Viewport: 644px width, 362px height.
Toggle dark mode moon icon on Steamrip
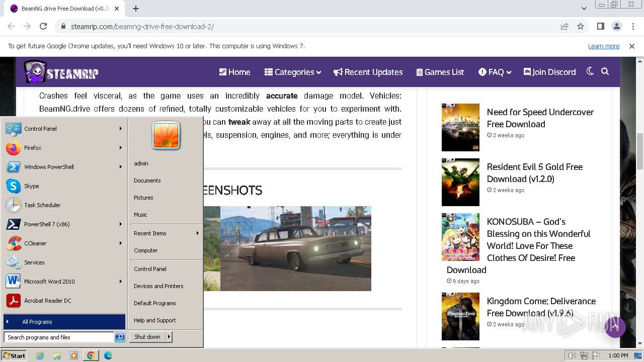click(x=590, y=71)
